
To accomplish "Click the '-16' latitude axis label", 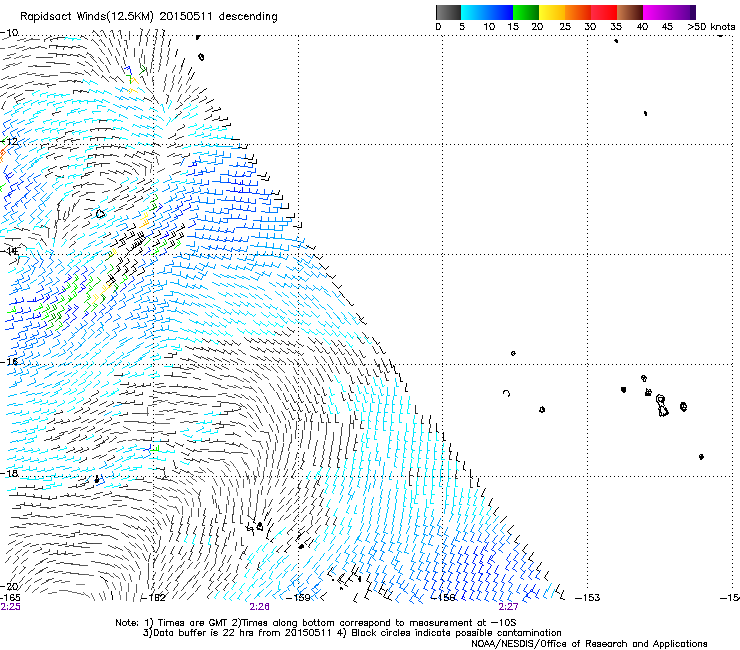I will pyautogui.click(x=9, y=362).
